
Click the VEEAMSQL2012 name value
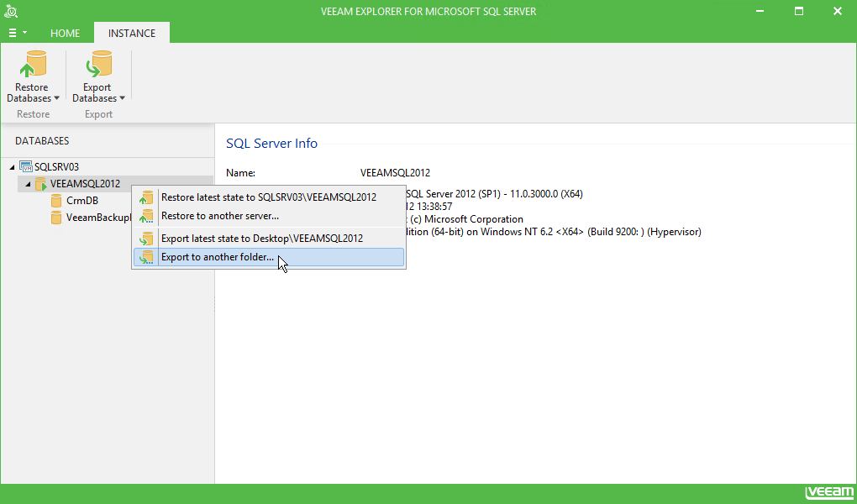tap(395, 173)
